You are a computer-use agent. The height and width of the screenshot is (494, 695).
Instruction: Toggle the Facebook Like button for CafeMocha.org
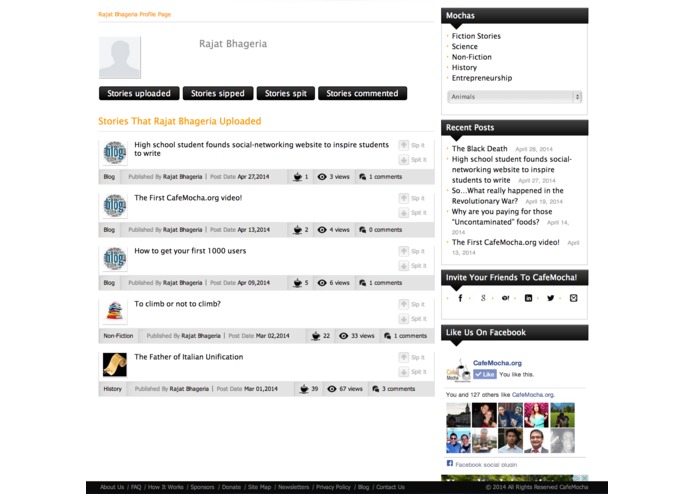(x=485, y=374)
